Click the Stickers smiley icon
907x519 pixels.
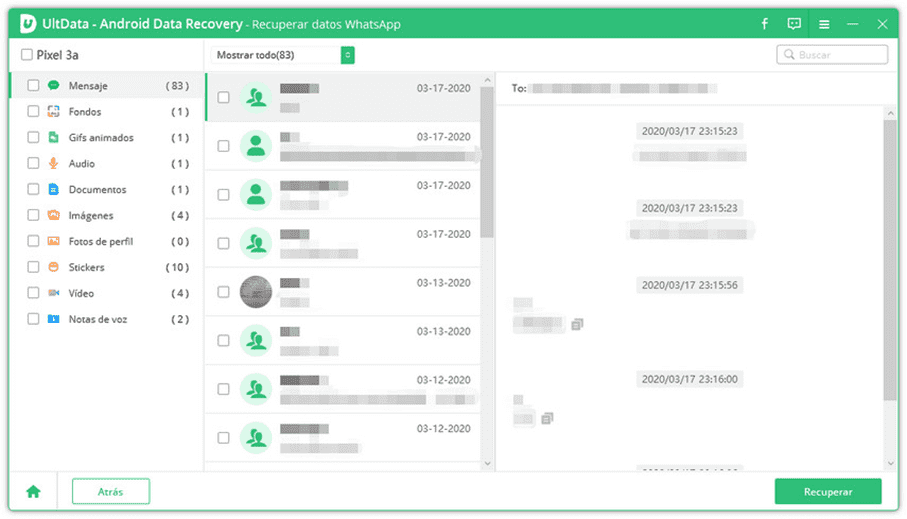[54, 267]
